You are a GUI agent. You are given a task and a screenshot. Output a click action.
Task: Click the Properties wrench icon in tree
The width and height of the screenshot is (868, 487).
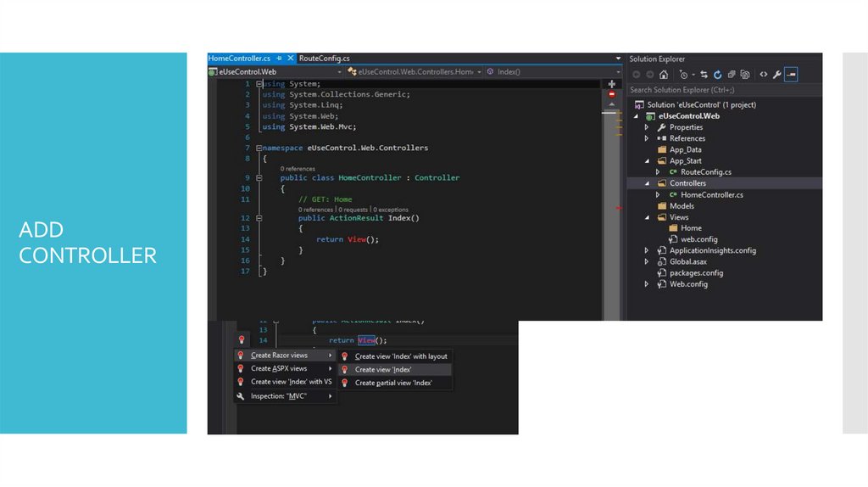pyautogui.click(x=661, y=127)
